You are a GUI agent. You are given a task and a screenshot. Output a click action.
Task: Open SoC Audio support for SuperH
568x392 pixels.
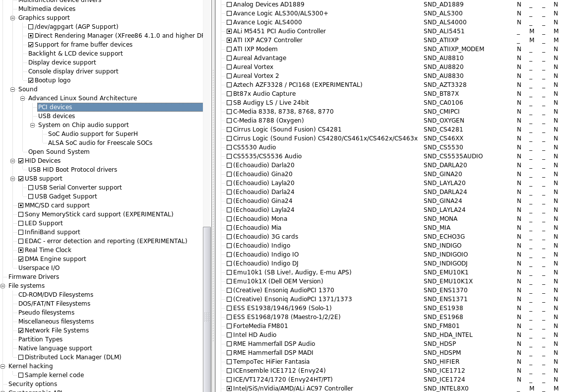coord(93,133)
